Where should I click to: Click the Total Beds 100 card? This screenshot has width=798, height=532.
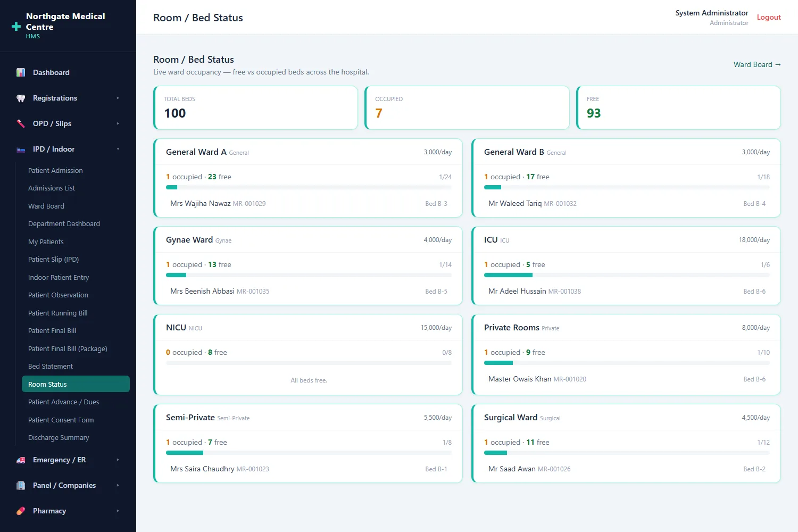(x=255, y=107)
